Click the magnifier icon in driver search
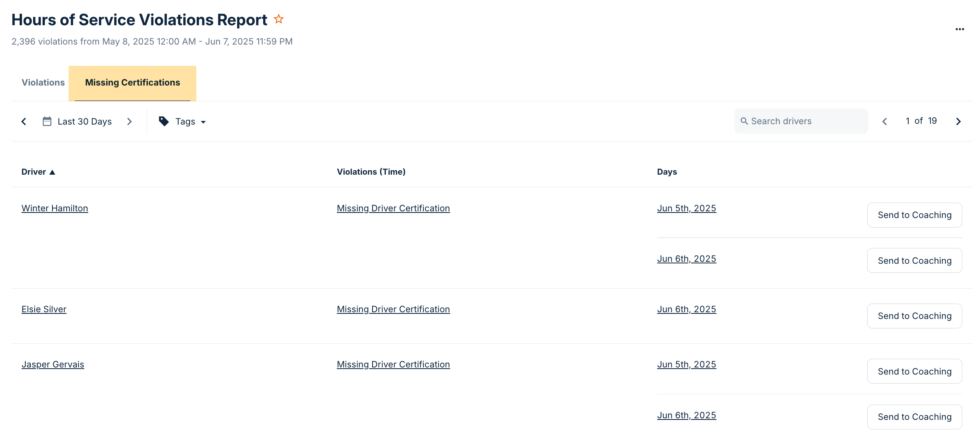 pos(744,121)
